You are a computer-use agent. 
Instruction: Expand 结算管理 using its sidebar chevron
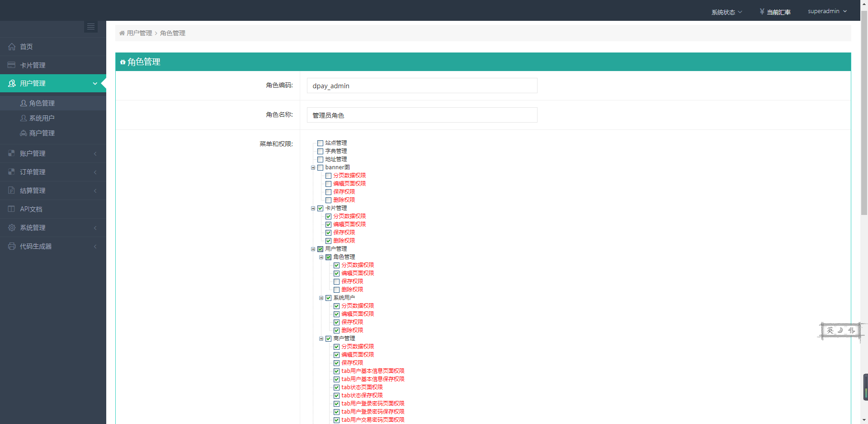pos(95,191)
